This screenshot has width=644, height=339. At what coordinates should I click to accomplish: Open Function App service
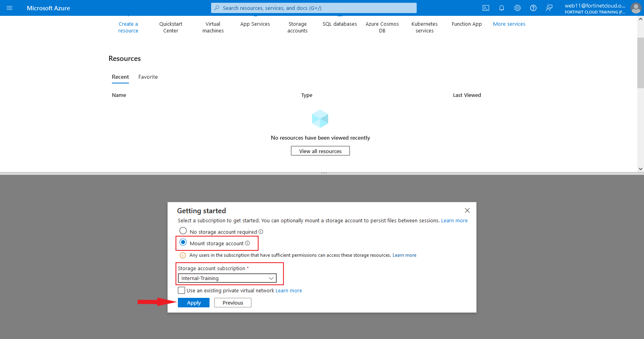[x=467, y=24]
